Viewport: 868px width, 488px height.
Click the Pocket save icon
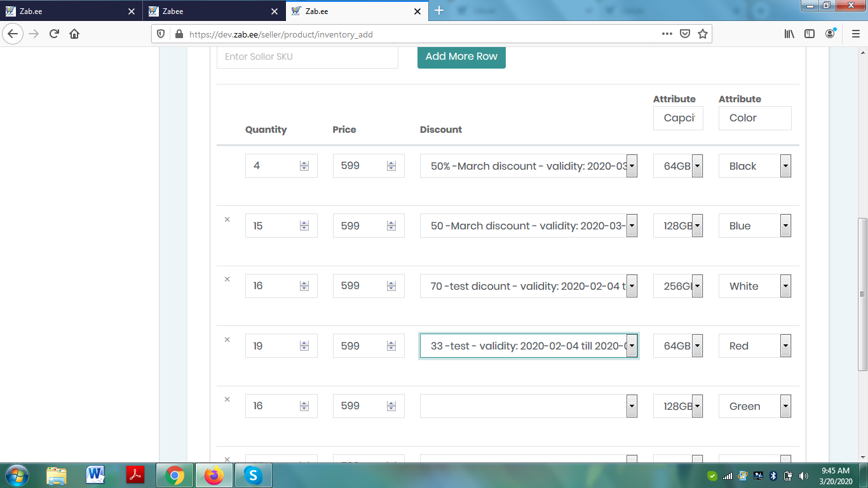tap(685, 34)
